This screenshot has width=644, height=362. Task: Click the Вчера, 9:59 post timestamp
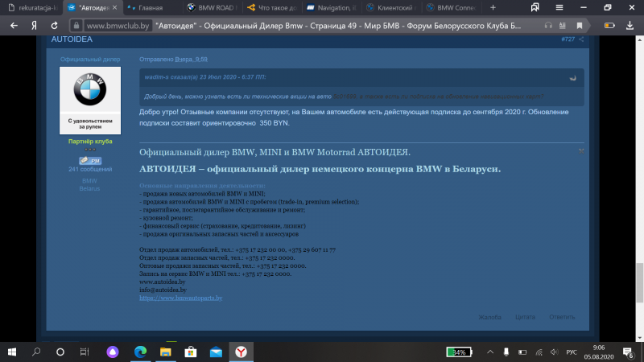(x=191, y=59)
